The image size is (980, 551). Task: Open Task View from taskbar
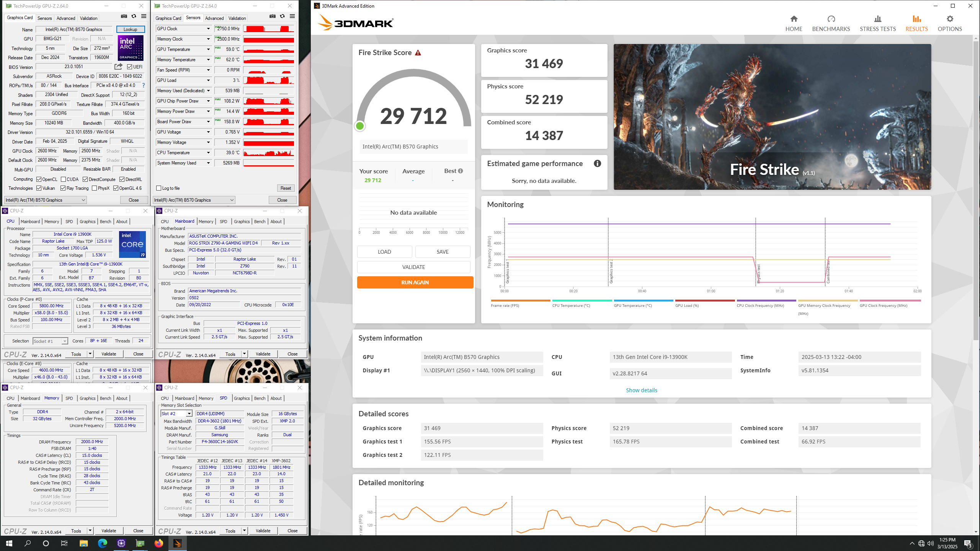tap(64, 543)
